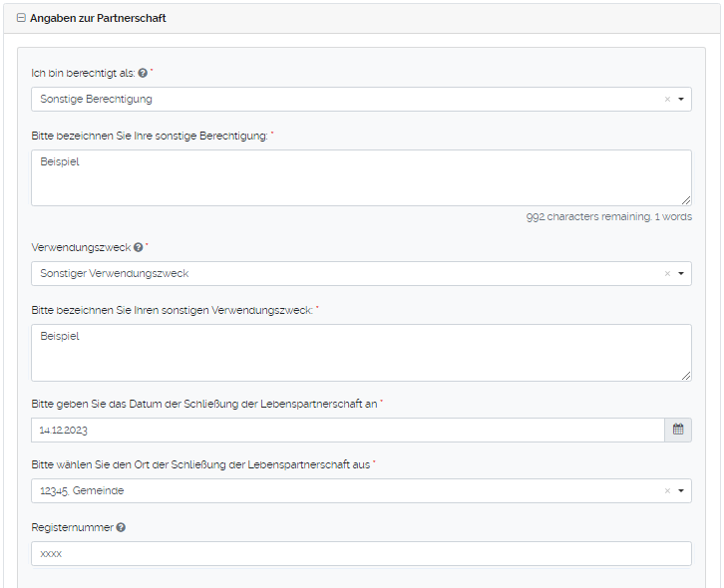Click the 'Bitte geben Sie das Datum' label
The height and width of the screenshot is (588, 724).
coord(203,404)
